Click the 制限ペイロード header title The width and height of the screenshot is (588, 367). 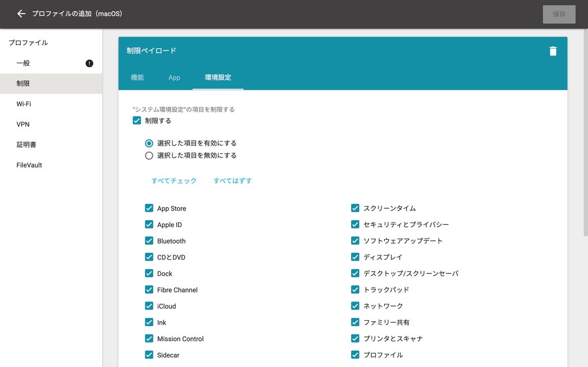[151, 50]
